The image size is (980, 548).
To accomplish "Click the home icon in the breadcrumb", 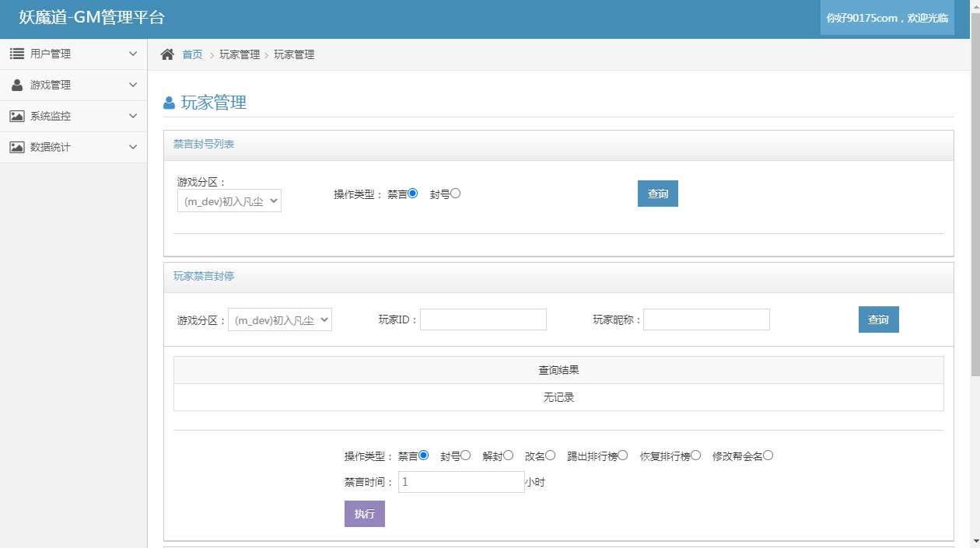I will (x=167, y=54).
